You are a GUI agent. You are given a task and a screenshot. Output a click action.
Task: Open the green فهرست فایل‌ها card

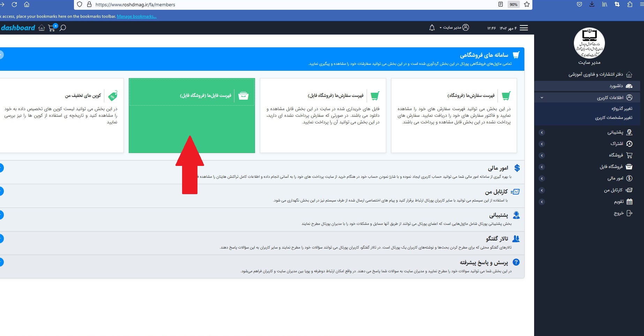[x=192, y=115]
